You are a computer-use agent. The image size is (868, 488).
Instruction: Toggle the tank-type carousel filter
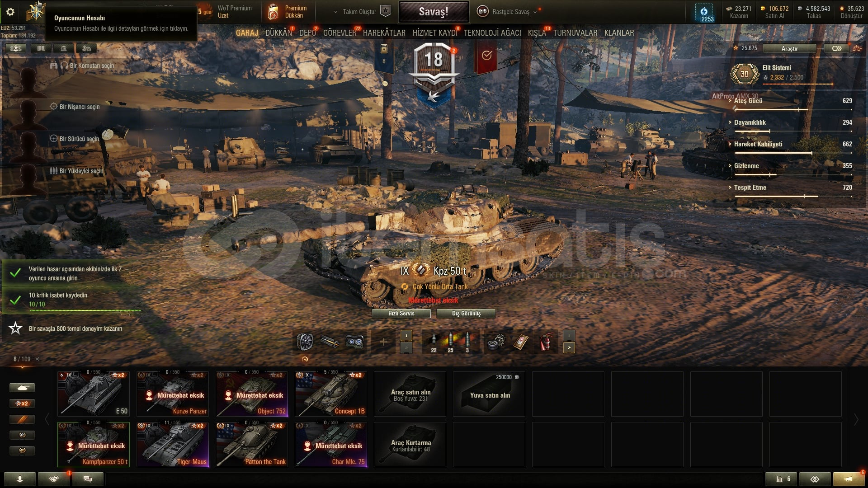tap(22, 388)
